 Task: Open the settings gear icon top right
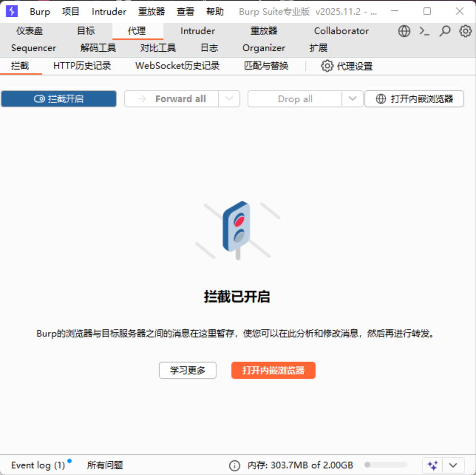point(465,31)
